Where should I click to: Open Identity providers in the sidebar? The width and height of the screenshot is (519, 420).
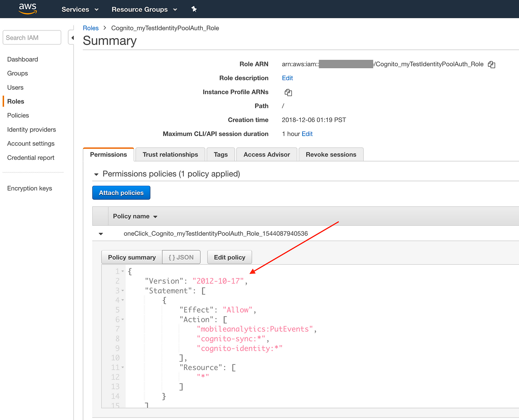pyautogui.click(x=32, y=130)
